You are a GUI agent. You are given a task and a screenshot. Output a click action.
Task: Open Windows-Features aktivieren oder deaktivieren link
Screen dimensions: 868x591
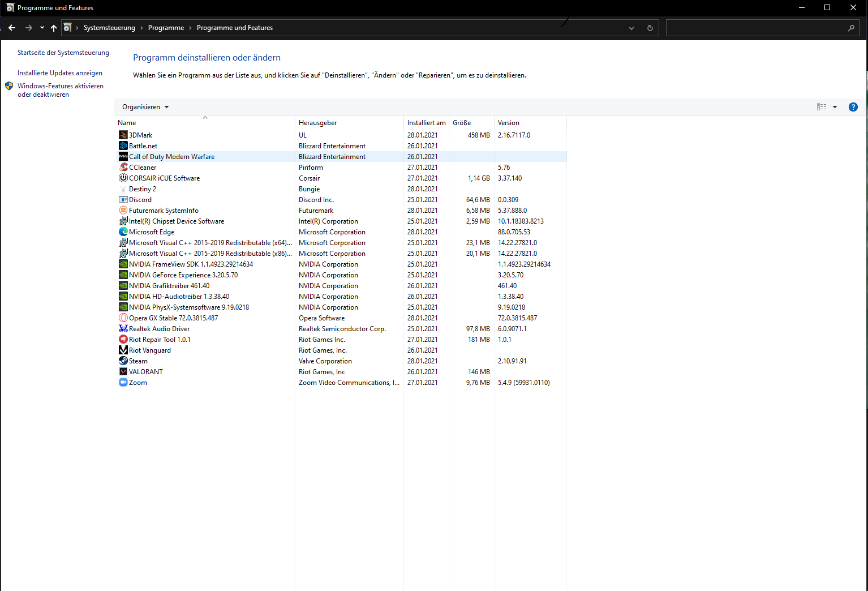click(61, 90)
